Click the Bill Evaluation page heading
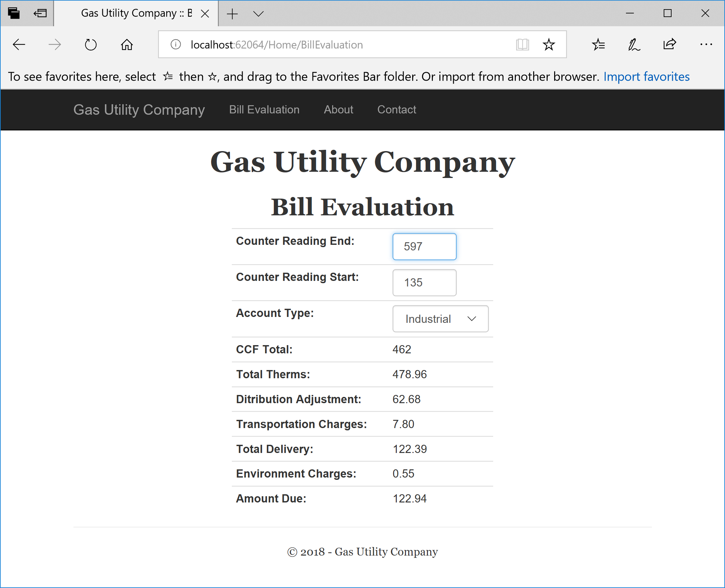 (363, 207)
